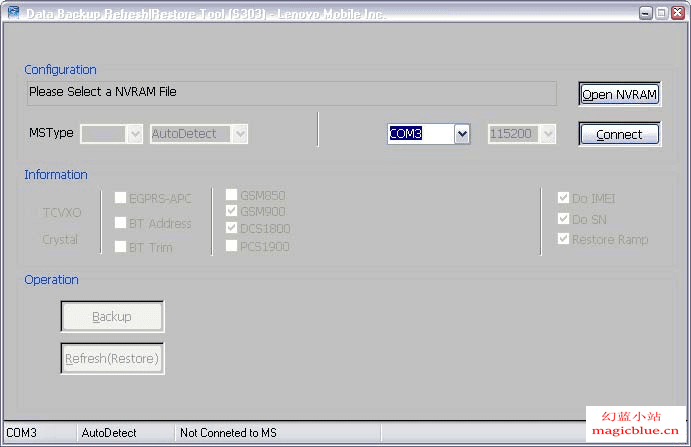Expand the COM3 port dropdown
Image resolution: width=691 pixels, height=447 pixels.
(x=462, y=134)
